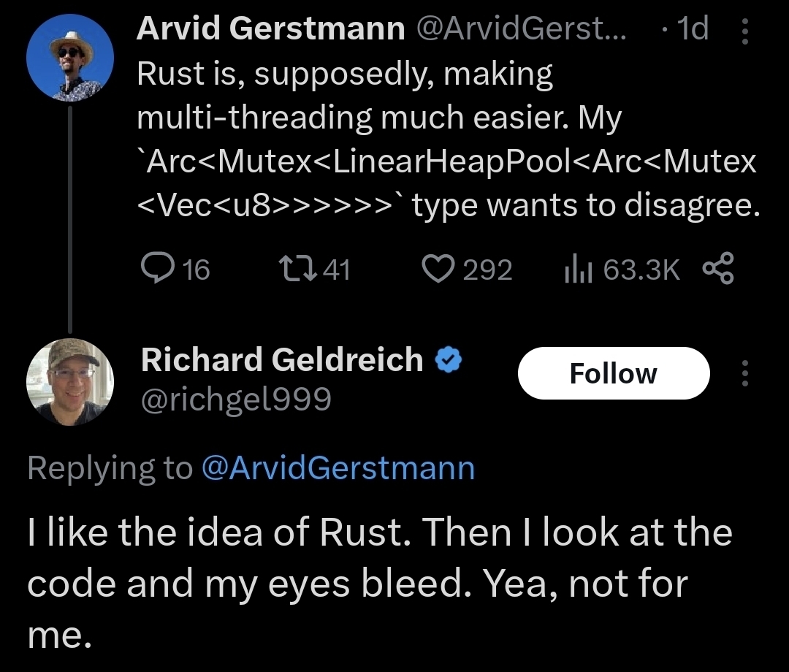Open Richard Geldreich's profile from display name
789x672 pixels.
click(x=282, y=359)
